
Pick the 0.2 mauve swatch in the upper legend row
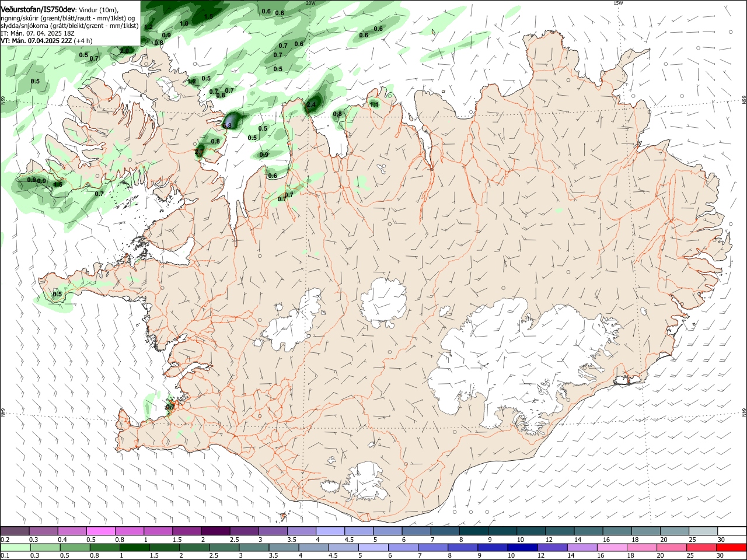[15, 531]
